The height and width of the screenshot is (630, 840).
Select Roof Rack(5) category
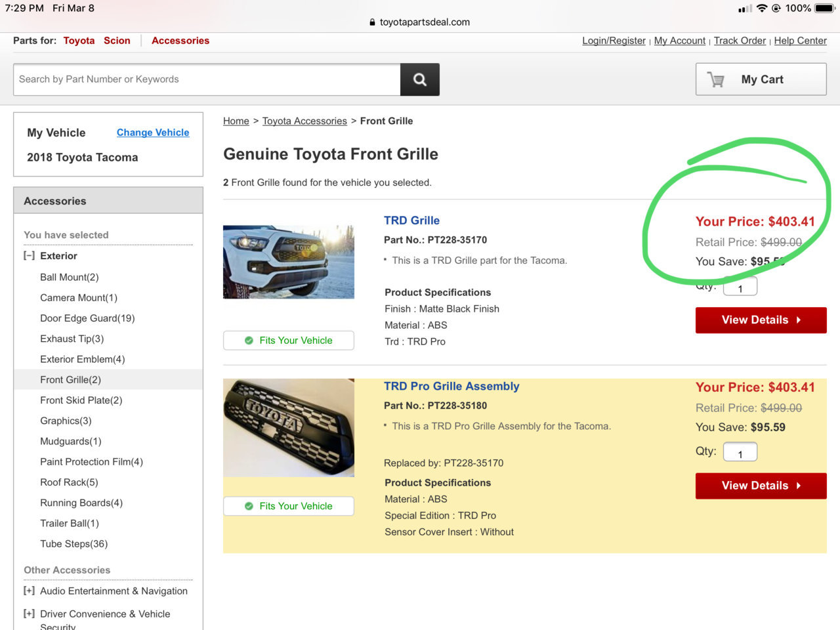tap(69, 482)
